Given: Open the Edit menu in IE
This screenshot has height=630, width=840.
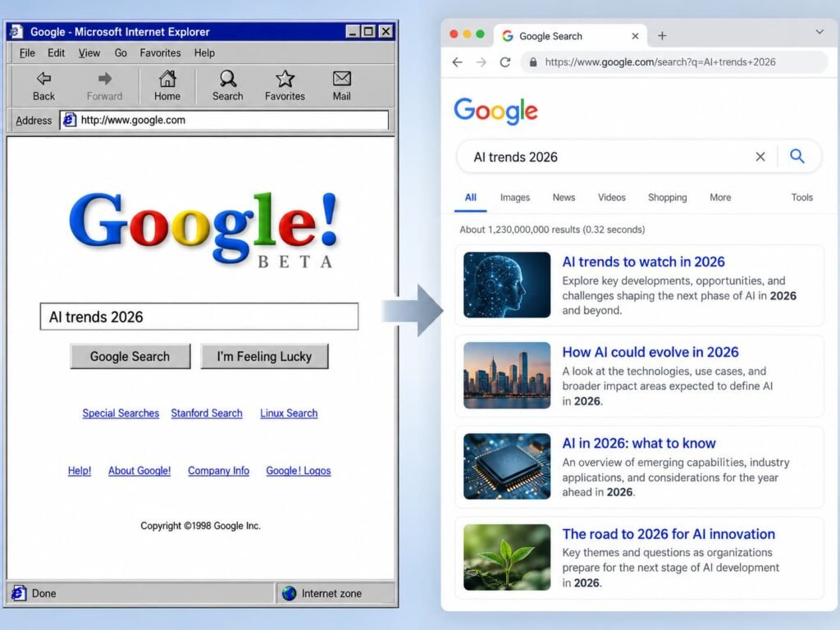Looking at the screenshot, I should 57,53.
